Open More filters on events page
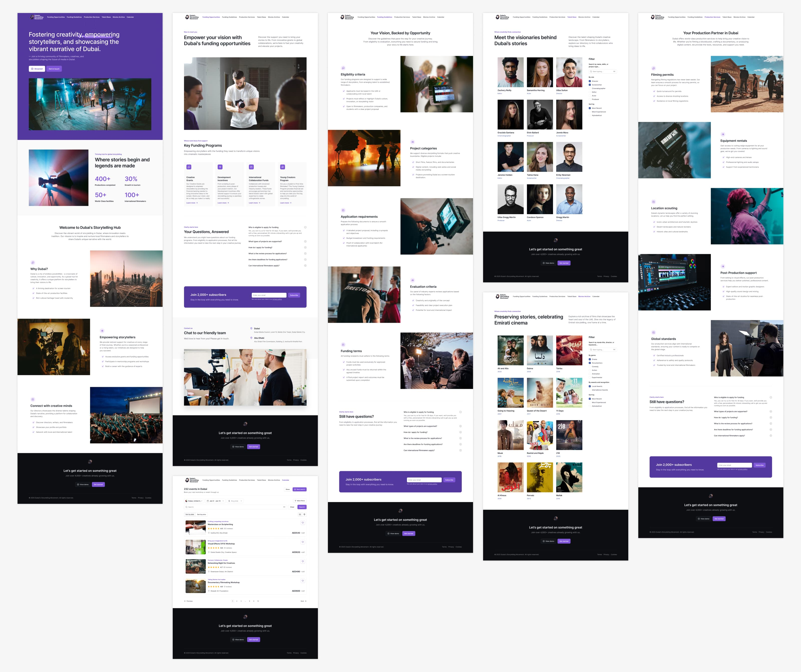 click(x=300, y=501)
